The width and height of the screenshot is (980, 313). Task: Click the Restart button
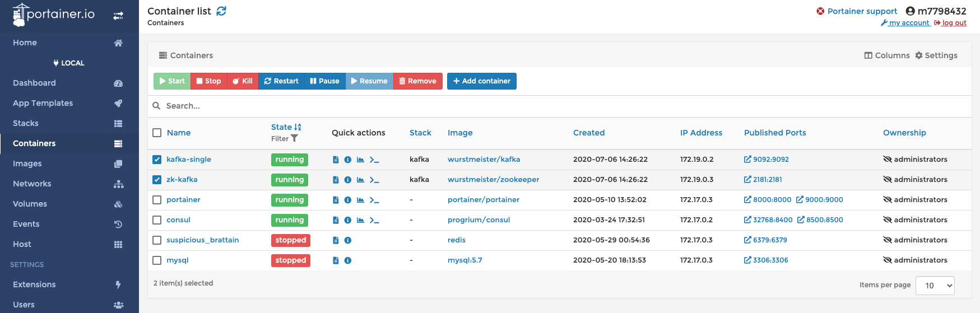click(281, 81)
